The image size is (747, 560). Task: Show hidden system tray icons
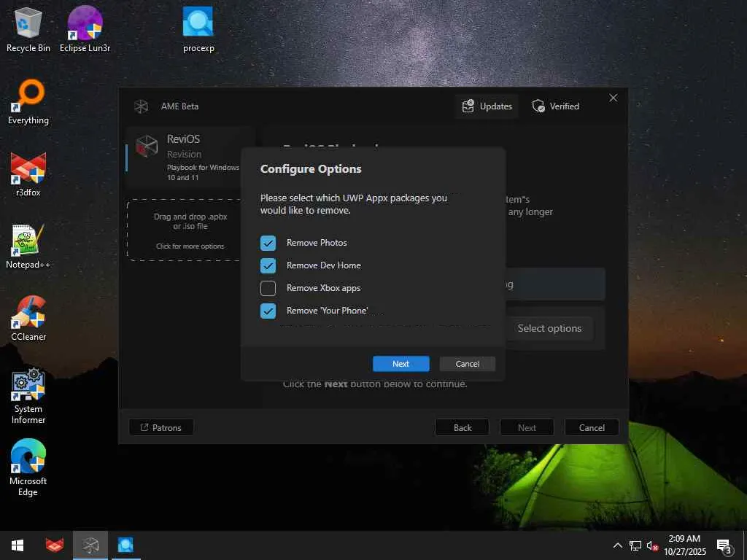click(617, 545)
